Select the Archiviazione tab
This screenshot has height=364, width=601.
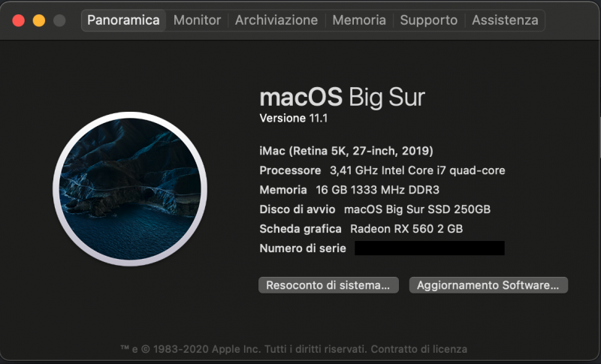pyautogui.click(x=276, y=20)
